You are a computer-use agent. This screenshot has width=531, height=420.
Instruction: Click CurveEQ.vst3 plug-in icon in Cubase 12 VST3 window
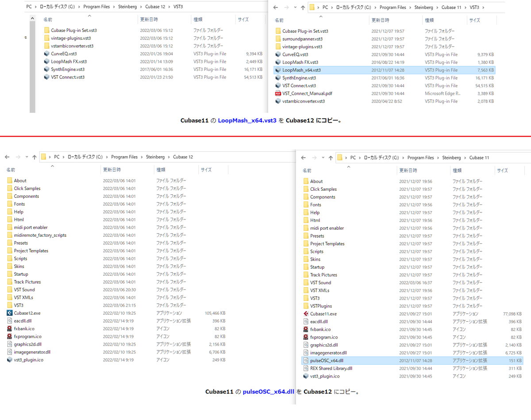click(x=47, y=54)
